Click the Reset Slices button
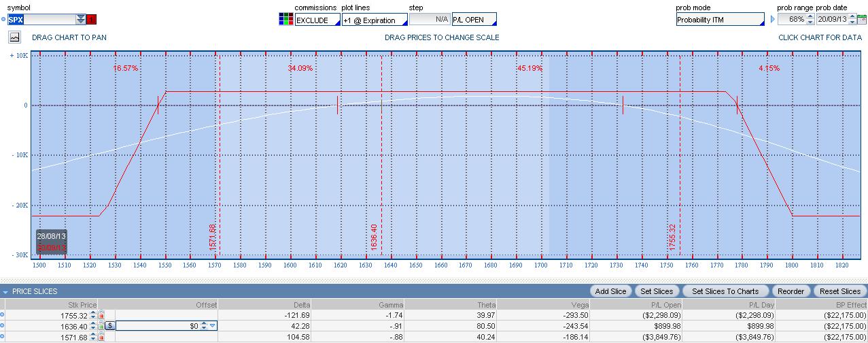Viewport: 868px width, 343px height. (x=841, y=291)
